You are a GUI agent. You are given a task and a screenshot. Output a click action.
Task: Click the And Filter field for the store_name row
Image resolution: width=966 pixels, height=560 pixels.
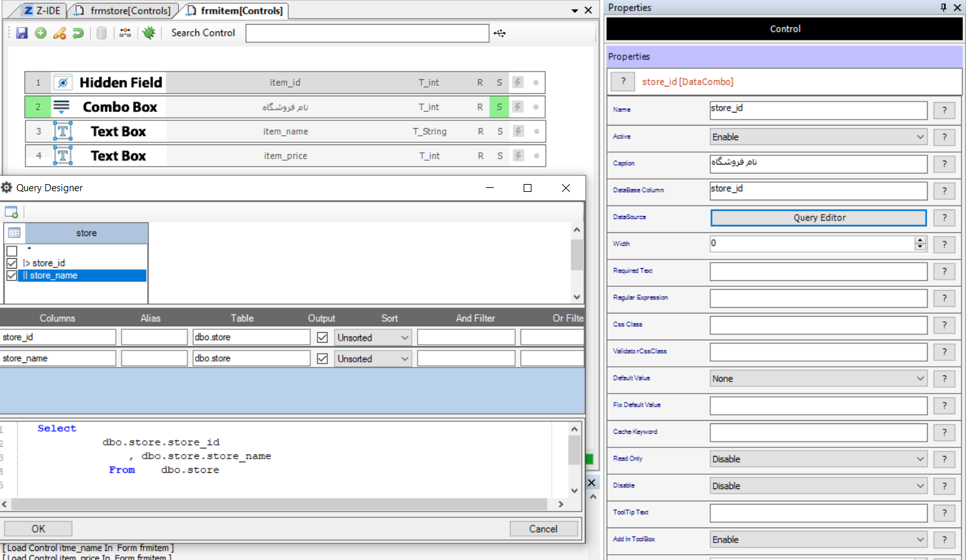coord(466,358)
